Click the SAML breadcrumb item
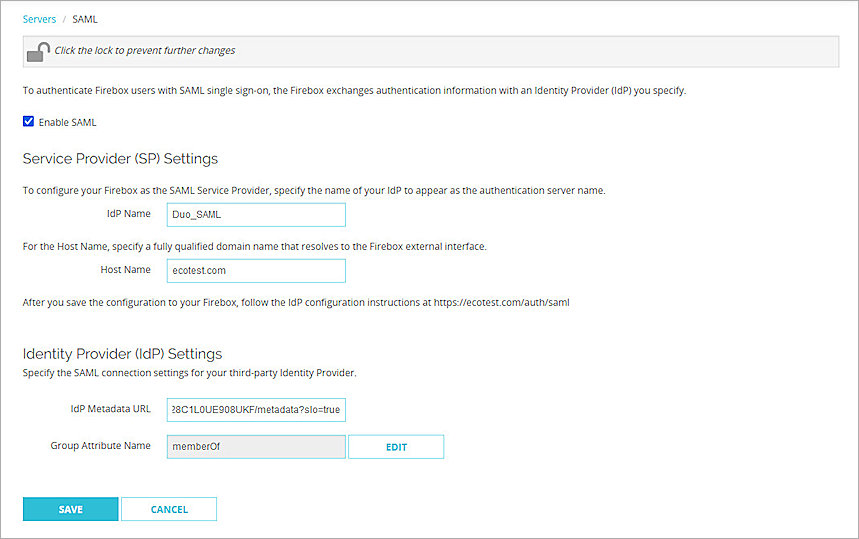Image resolution: width=859 pixels, height=539 pixels. [85, 19]
